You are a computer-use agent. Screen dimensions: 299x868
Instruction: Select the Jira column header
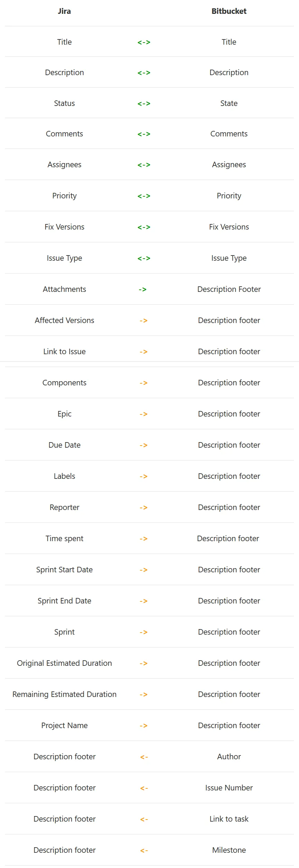coord(64,11)
